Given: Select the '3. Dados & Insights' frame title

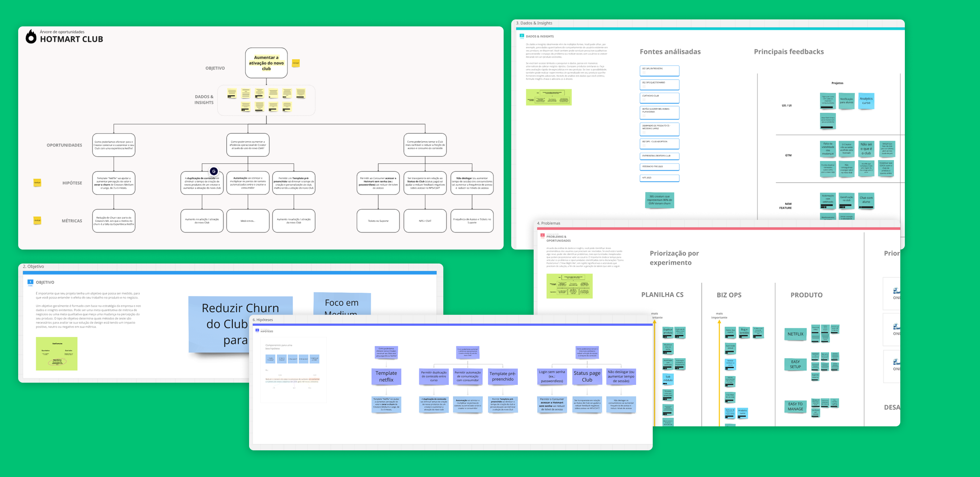Looking at the screenshot, I should pos(534,23).
